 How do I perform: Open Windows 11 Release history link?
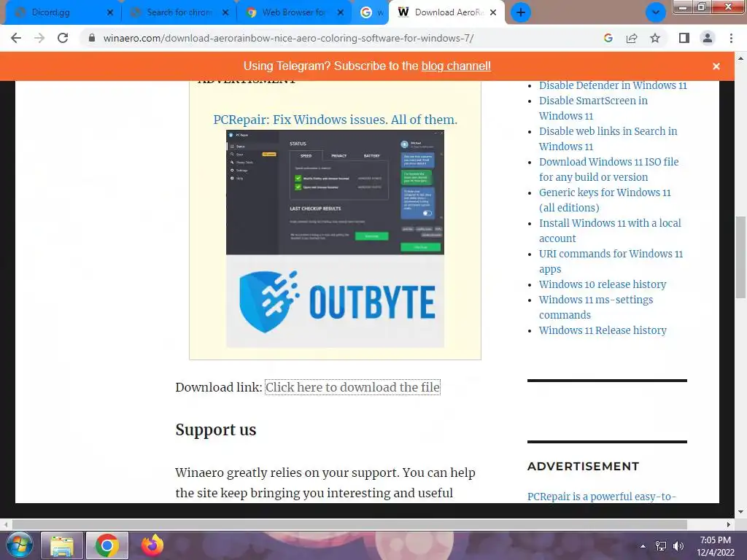coord(603,330)
